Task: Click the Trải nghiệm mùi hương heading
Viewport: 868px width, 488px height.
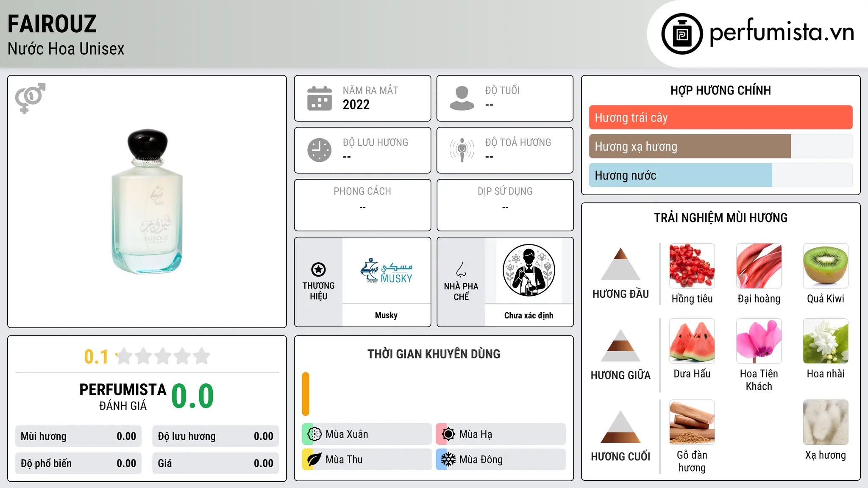Action: tap(721, 218)
